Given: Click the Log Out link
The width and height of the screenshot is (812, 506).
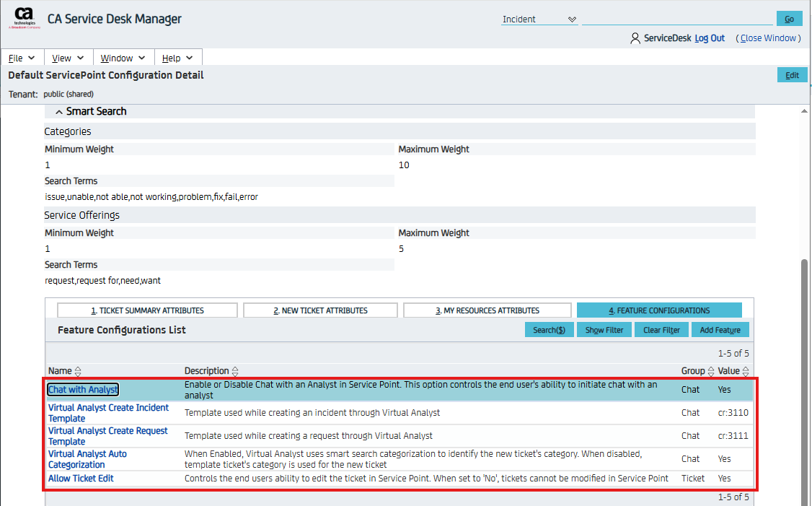Looking at the screenshot, I should (710, 38).
